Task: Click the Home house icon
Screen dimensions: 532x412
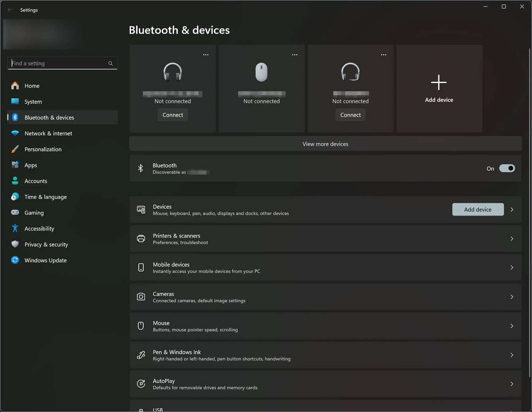Action: tap(15, 86)
